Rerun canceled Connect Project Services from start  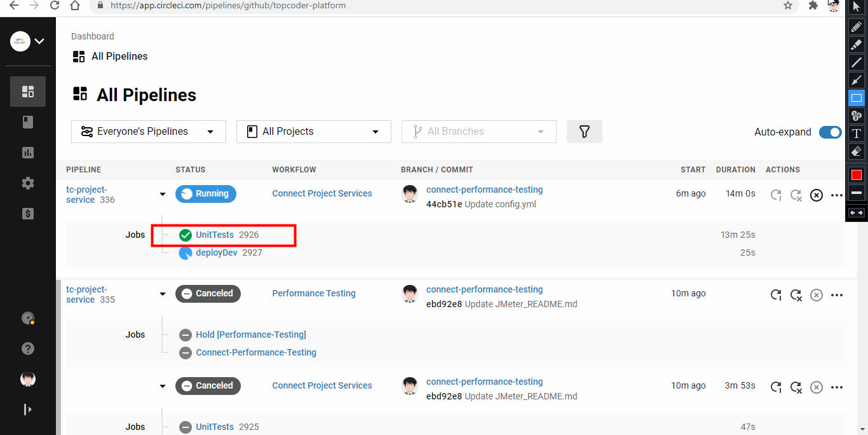pos(776,387)
